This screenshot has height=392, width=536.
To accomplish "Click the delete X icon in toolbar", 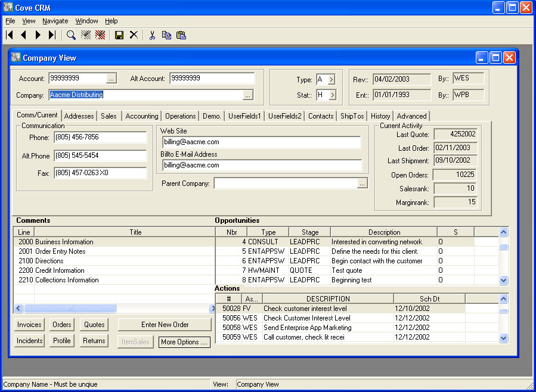I will pos(134,35).
